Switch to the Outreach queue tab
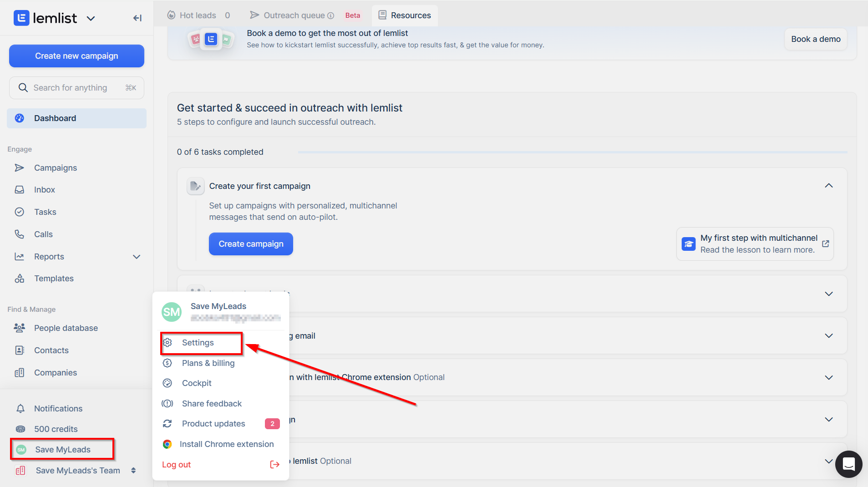The image size is (868, 487). (294, 15)
